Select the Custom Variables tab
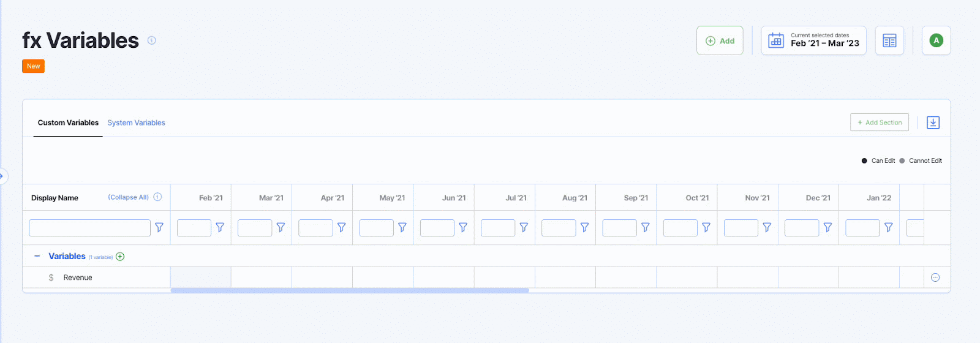The height and width of the screenshot is (343, 980). tap(68, 123)
